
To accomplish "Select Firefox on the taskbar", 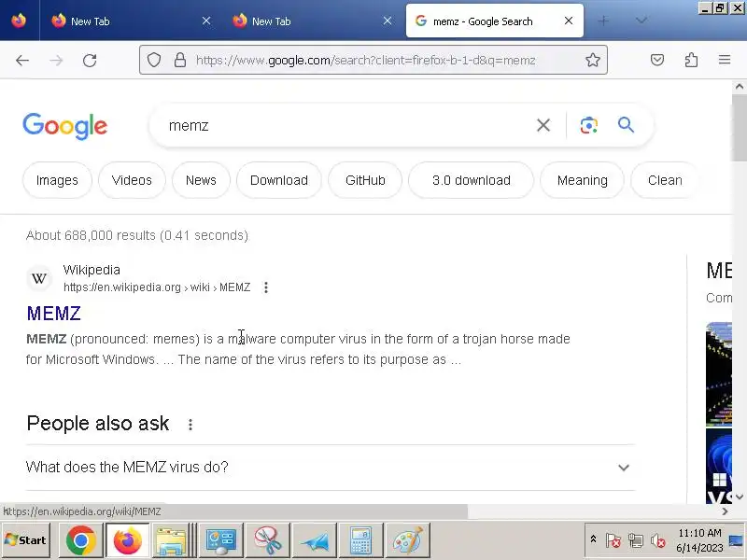I will tap(127, 540).
